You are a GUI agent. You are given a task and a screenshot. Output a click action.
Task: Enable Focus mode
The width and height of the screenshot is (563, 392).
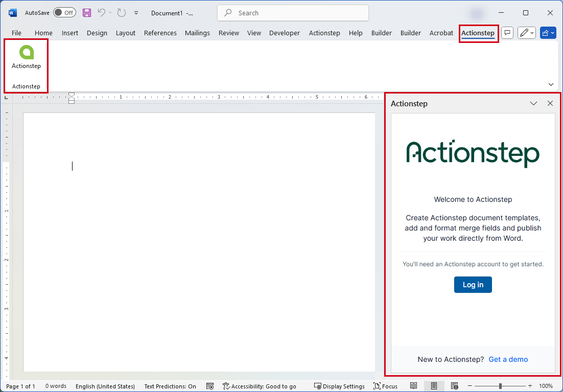(385, 386)
